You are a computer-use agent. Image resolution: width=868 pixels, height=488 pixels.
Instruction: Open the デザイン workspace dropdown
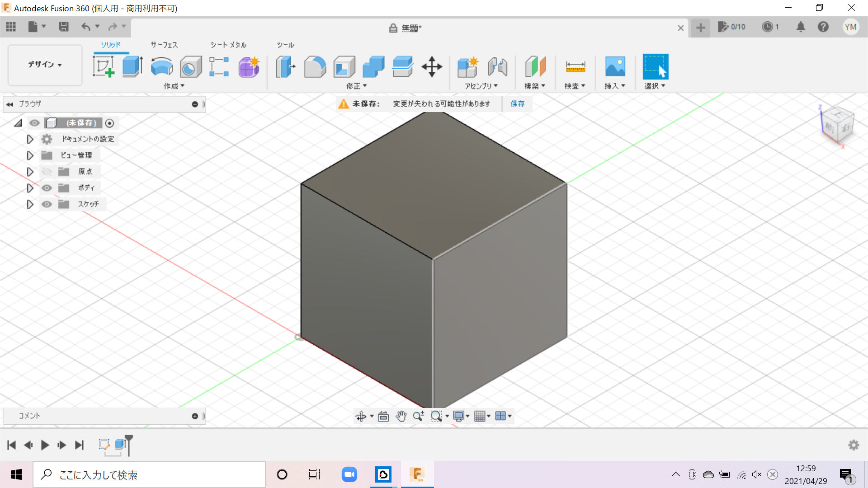45,65
